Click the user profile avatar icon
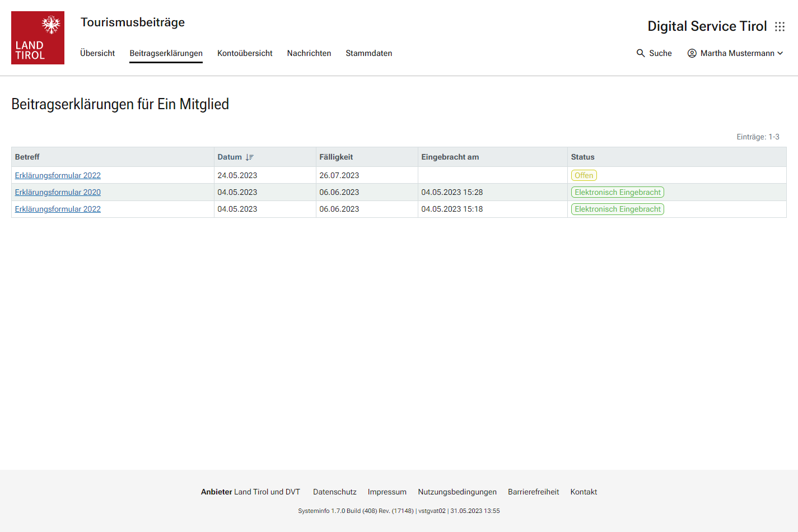Screen dimensions: 798x532 [692, 53]
